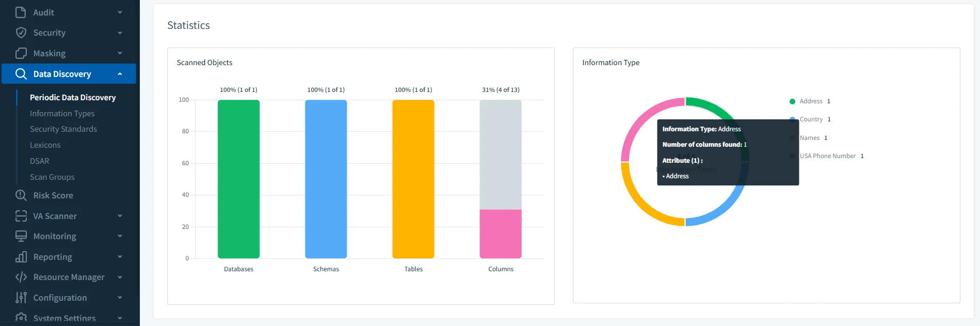Click the pink segment of Columns bar
Viewport: 980px width, 326px height.
(x=500, y=234)
